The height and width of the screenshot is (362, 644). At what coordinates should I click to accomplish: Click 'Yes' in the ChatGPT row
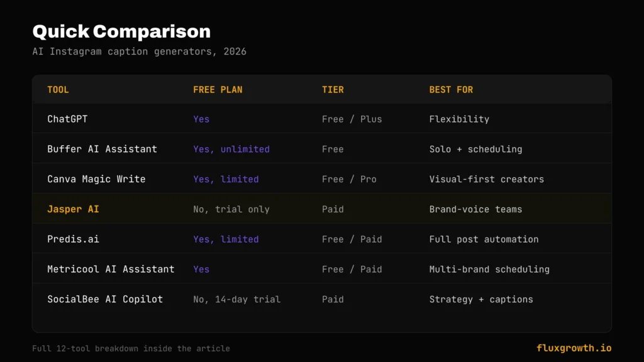pos(201,119)
